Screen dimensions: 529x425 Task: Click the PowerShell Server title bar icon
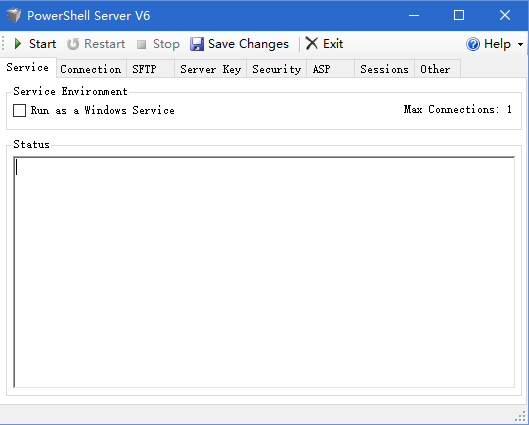pyautogui.click(x=13, y=16)
